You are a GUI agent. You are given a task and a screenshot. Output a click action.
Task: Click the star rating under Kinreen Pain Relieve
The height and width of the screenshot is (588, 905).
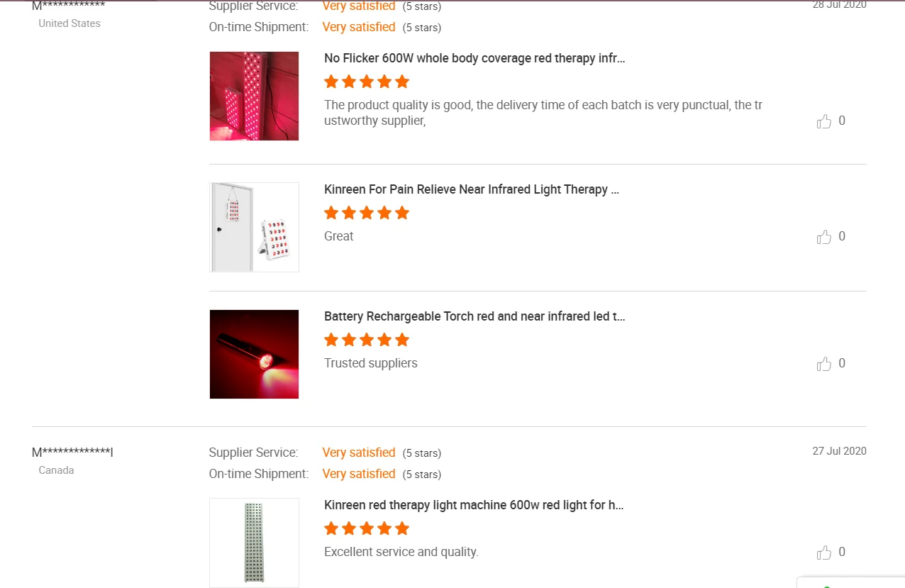[x=367, y=213]
